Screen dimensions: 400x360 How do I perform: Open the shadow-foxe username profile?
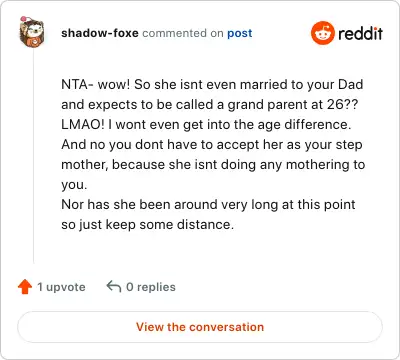tap(100, 33)
